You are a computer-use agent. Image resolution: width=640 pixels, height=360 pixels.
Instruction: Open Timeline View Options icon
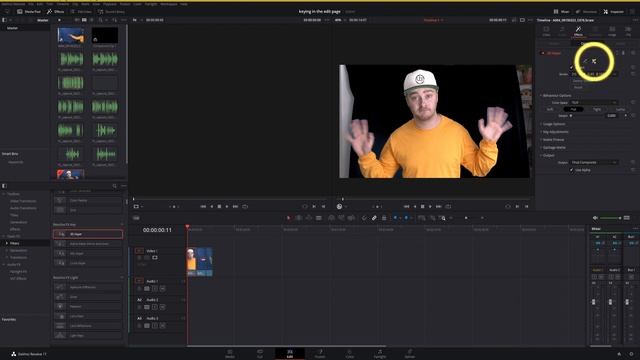(x=136, y=218)
